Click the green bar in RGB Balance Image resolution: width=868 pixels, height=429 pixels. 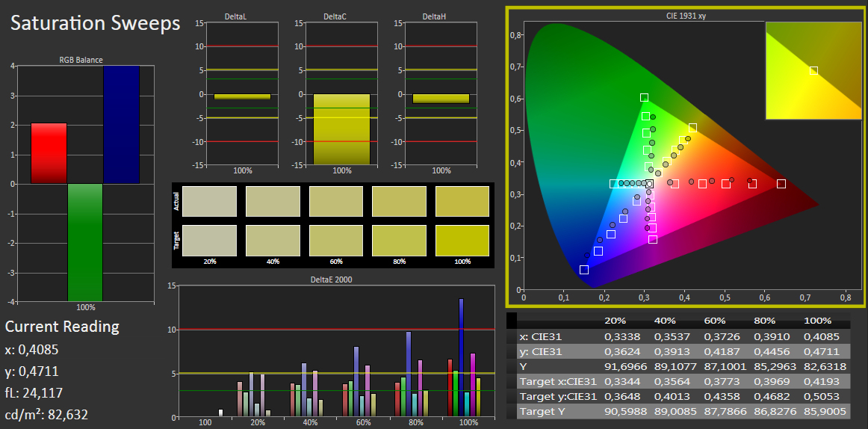coord(85,242)
